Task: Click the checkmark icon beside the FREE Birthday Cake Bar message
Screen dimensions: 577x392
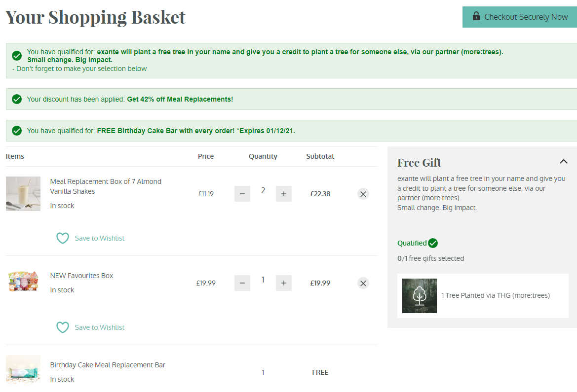Action: click(17, 131)
